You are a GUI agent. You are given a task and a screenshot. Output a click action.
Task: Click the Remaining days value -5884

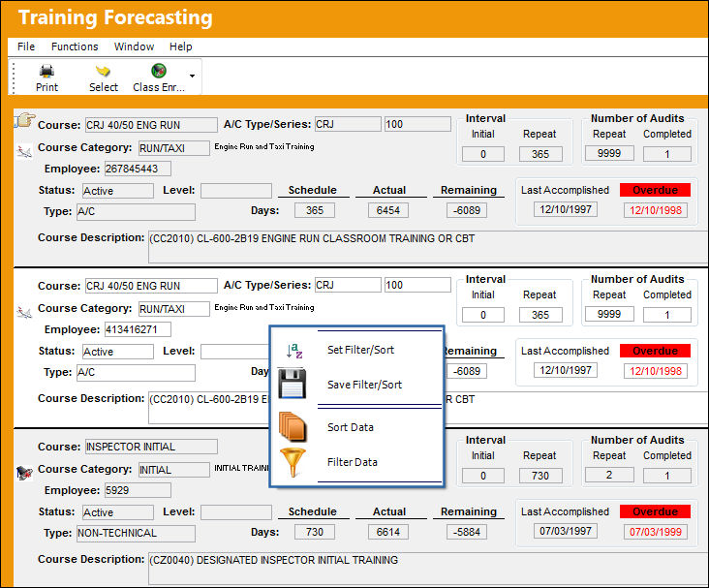[467, 532]
